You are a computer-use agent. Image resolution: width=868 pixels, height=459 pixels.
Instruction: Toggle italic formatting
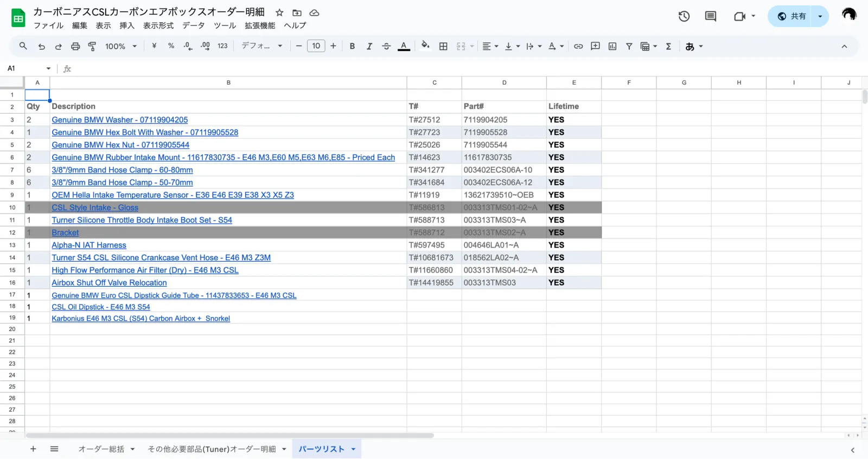369,47
